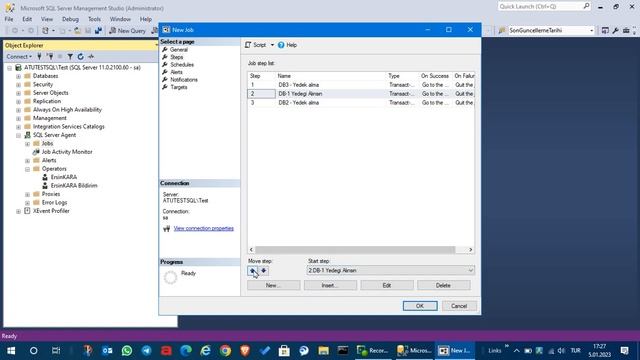Collapse the SQL Server Agent node
Screen dimensions: 640x360
click(x=18, y=136)
